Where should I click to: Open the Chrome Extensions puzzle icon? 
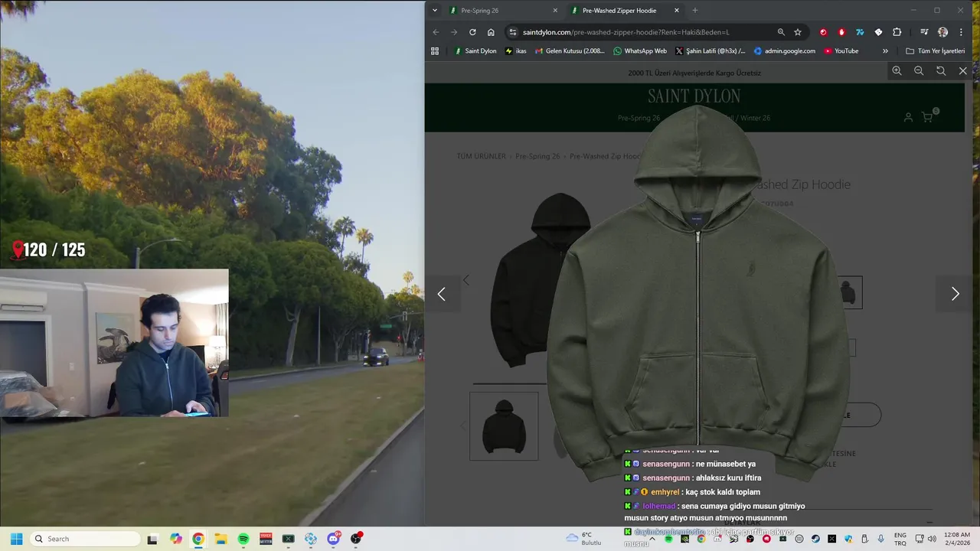click(x=897, y=32)
